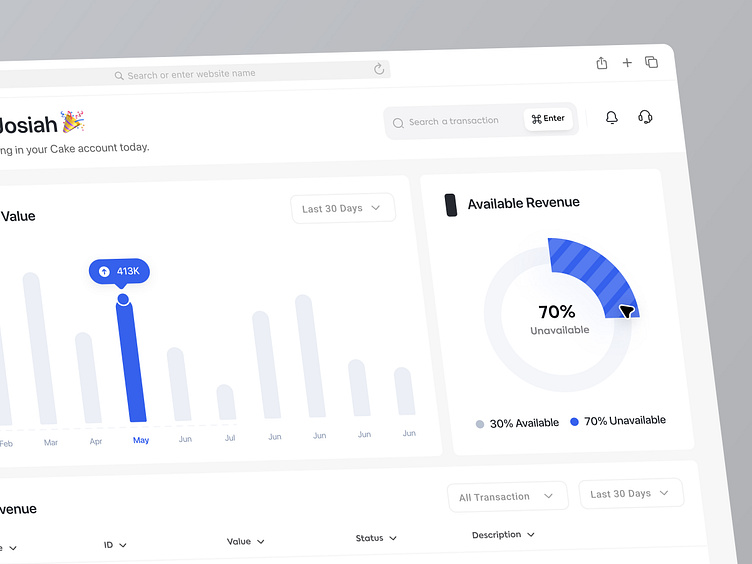Focus the Search a transaction field

[x=481, y=121]
